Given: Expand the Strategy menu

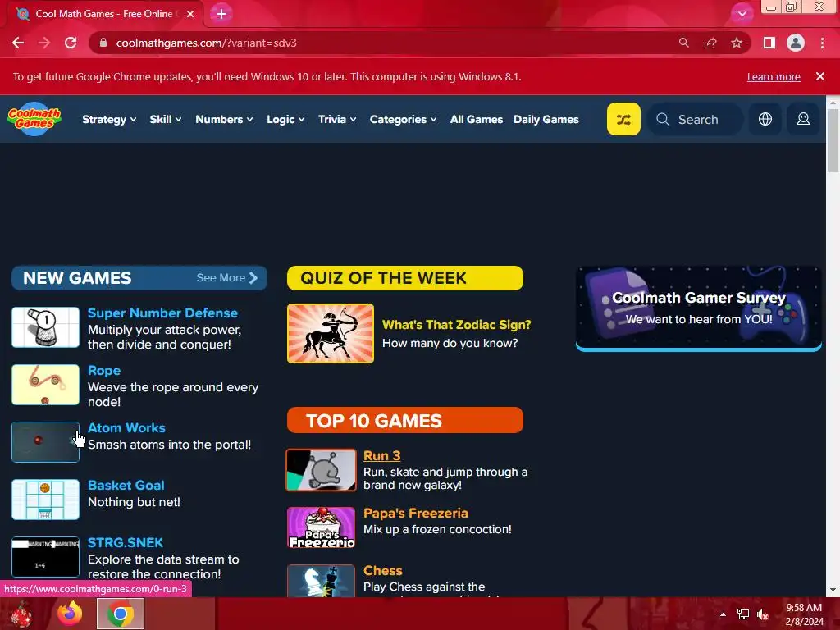Looking at the screenshot, I should [x=109, y=119].
